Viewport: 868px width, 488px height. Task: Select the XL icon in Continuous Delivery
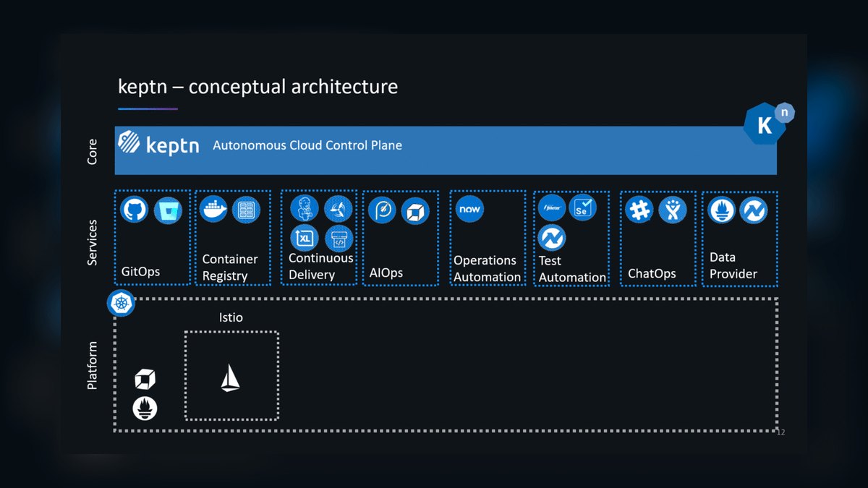click(x=304, y=238)
